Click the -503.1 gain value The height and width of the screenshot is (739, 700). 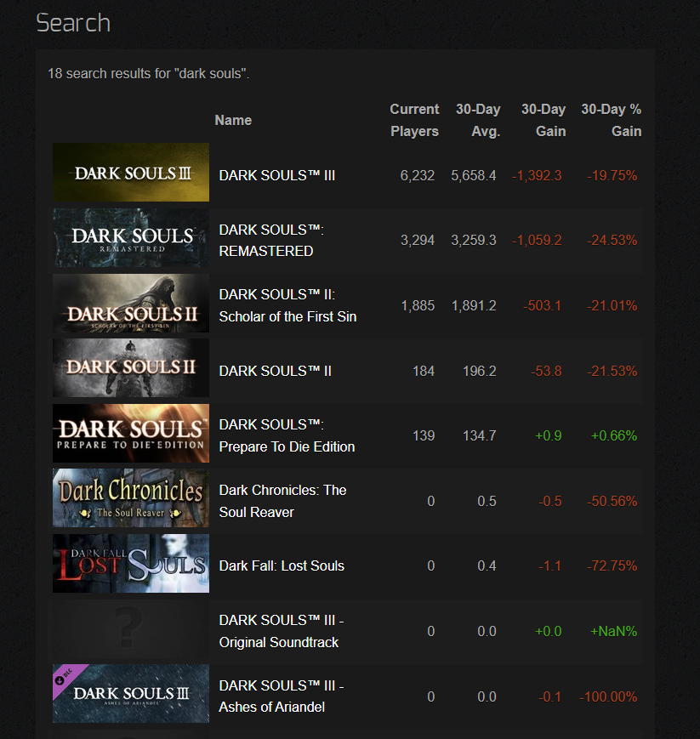point(542,305)
